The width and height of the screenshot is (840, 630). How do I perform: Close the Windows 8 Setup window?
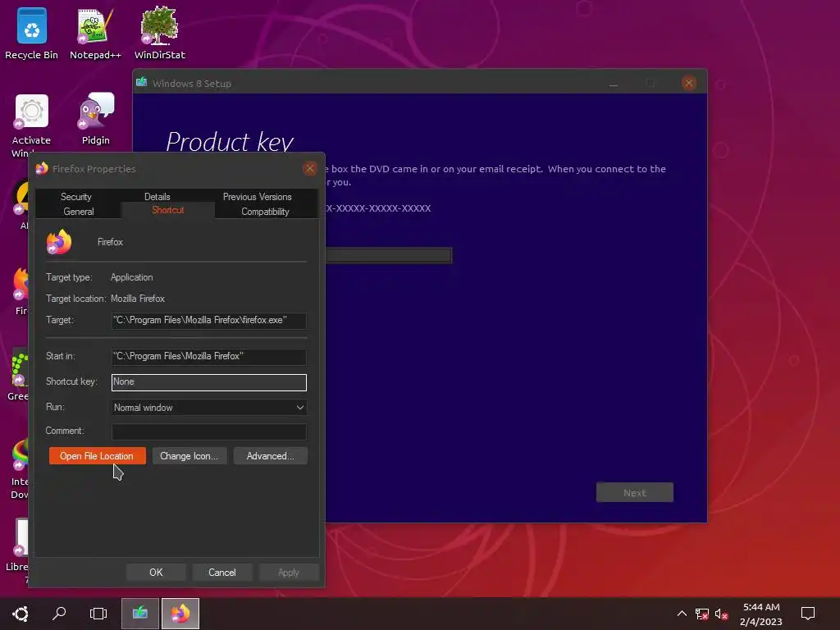tap(689, 83)
